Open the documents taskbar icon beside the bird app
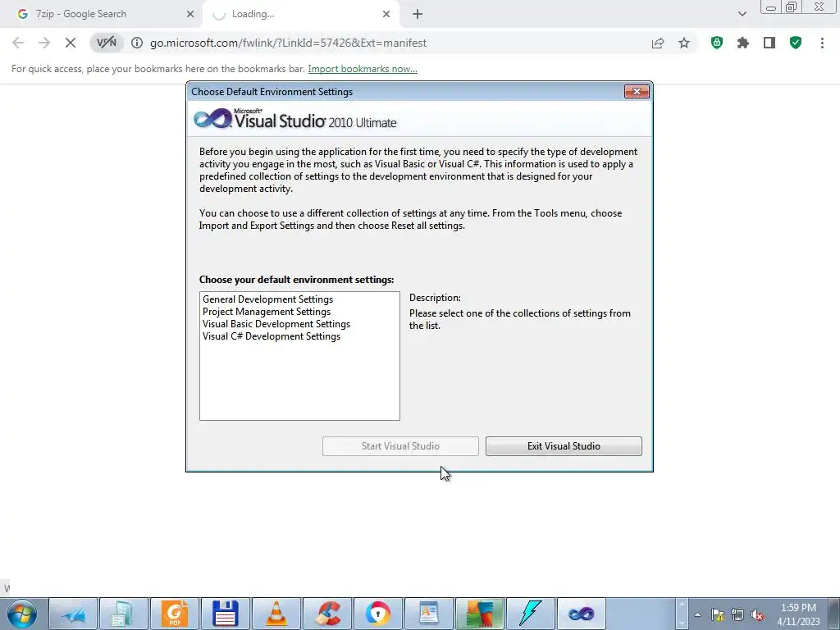This screenshot has height=630, width=840. click(124, 614)
